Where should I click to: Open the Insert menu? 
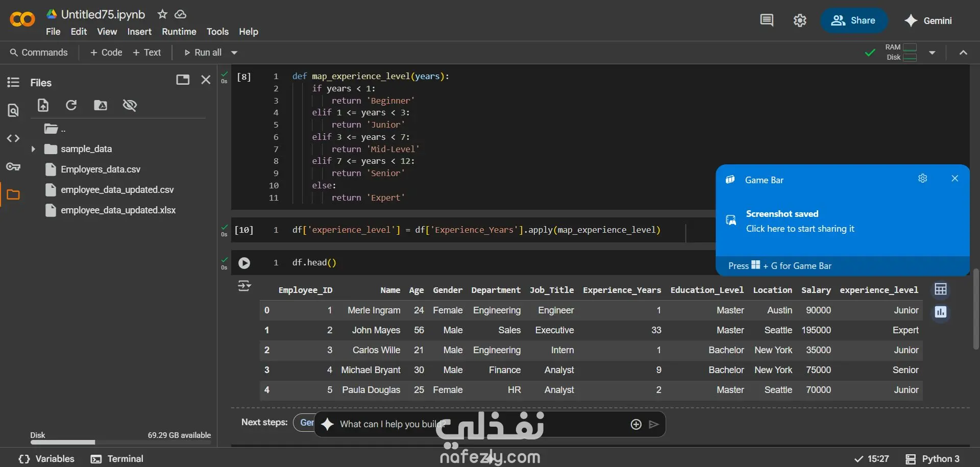[x=139, y=32]
